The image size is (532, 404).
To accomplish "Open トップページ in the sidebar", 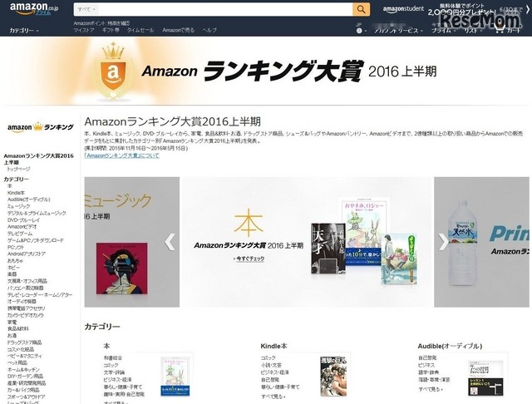I will point(18,169).
